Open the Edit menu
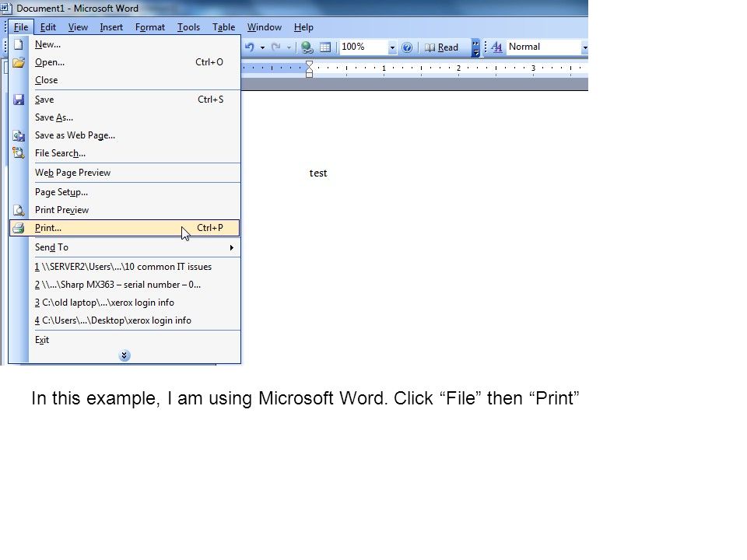747x560 pixels. click(48, 27)
